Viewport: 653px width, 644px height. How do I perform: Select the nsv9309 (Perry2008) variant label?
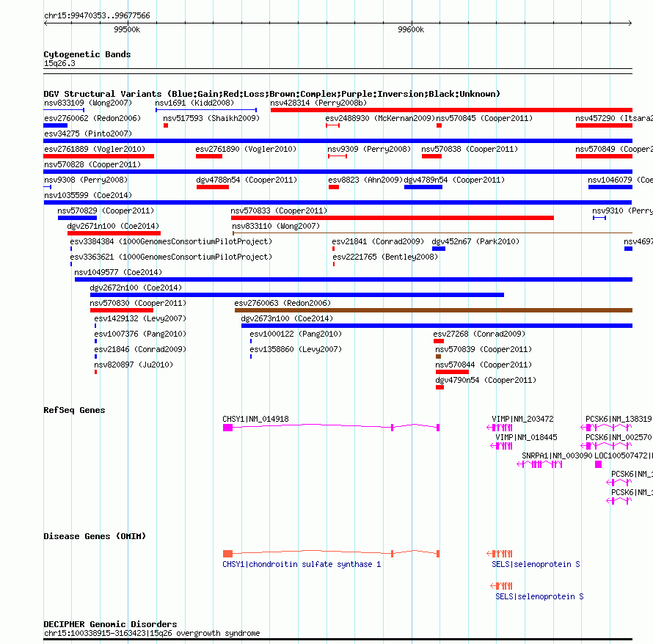(369, 149)
